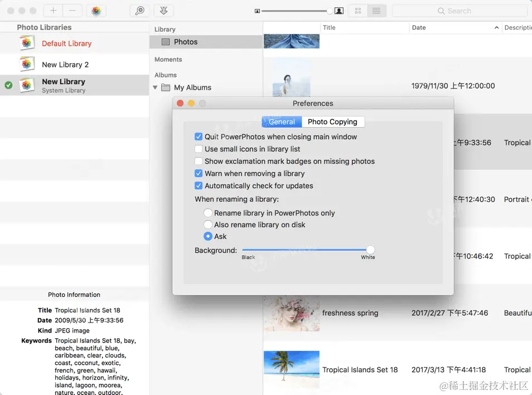Screen dimensions: 532x395
Task: Click the palm tree beach thumbnail
Action: point(292,369)
